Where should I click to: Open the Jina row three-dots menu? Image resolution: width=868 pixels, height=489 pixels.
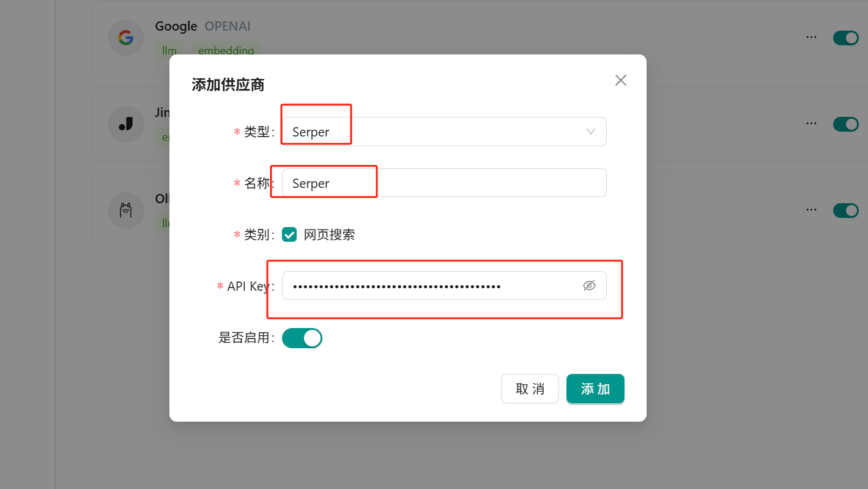point(811,124)
